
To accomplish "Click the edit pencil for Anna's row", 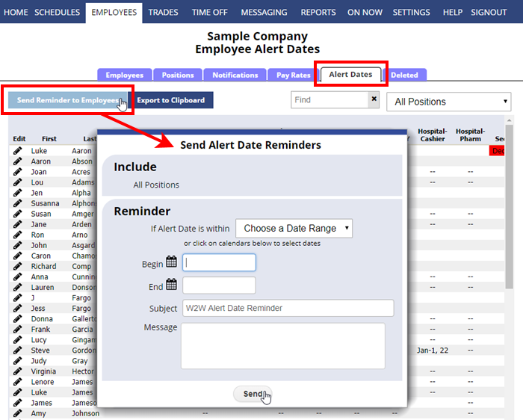I will (x=18, y=277).
